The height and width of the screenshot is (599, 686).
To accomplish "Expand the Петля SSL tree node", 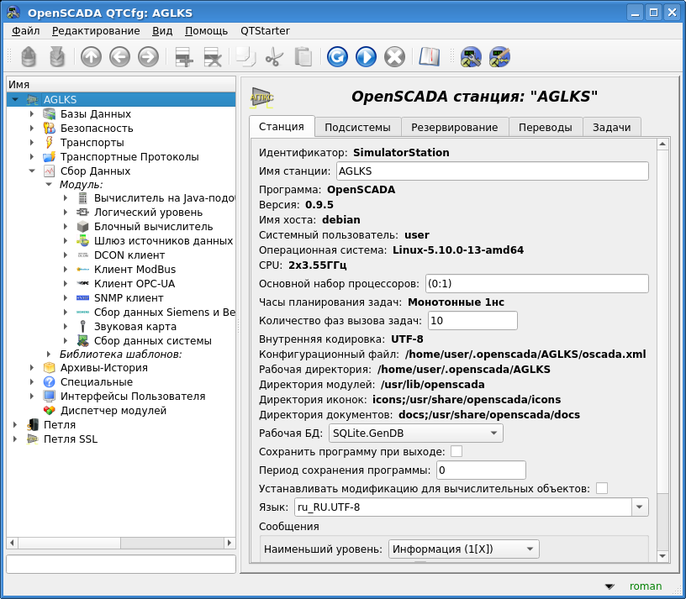I will pos(15,439).
